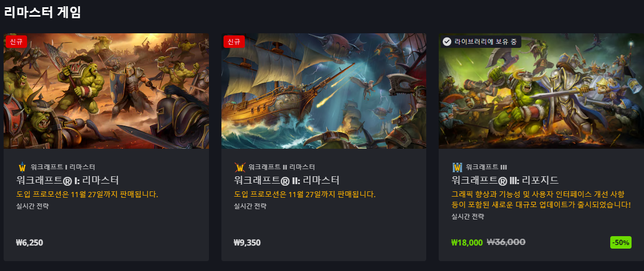The width and height of the screenshot is (644, 271).
Task: Open the Warcraft II ship battle artwork
Action: point(324,91)
